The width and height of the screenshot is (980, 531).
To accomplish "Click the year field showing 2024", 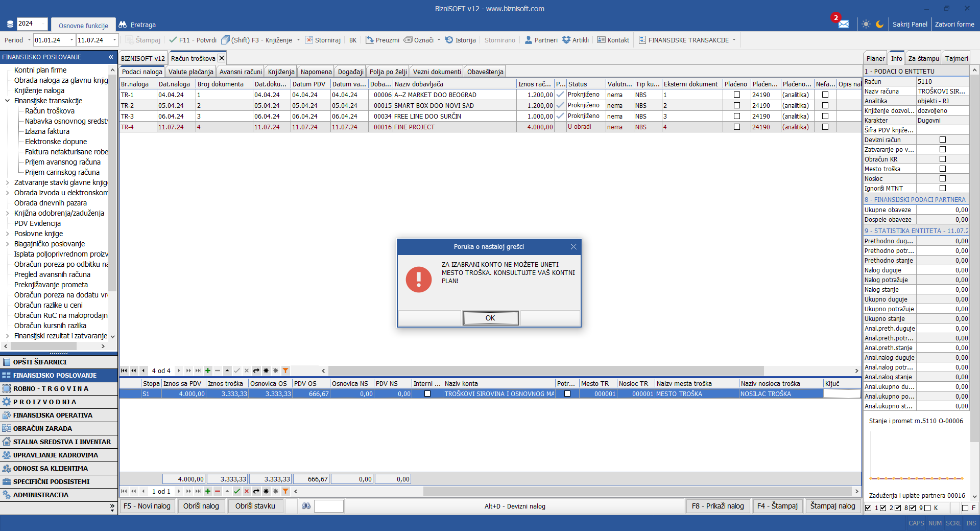I will tap(32, 24).
